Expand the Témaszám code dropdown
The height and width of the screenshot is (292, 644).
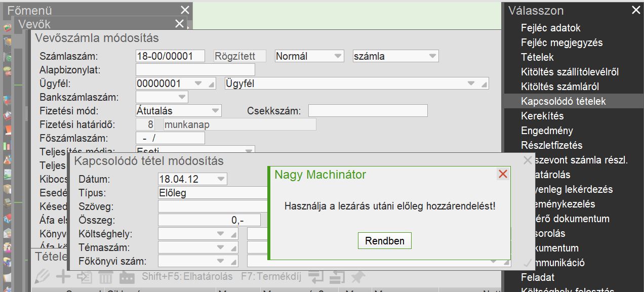point(221,247)
